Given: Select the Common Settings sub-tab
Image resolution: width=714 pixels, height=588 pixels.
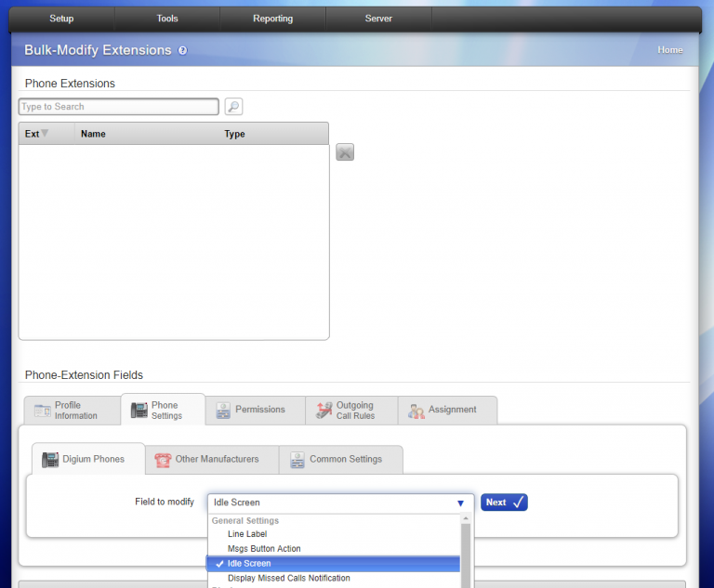Looking at the screenshot, I should click(341, 460).
